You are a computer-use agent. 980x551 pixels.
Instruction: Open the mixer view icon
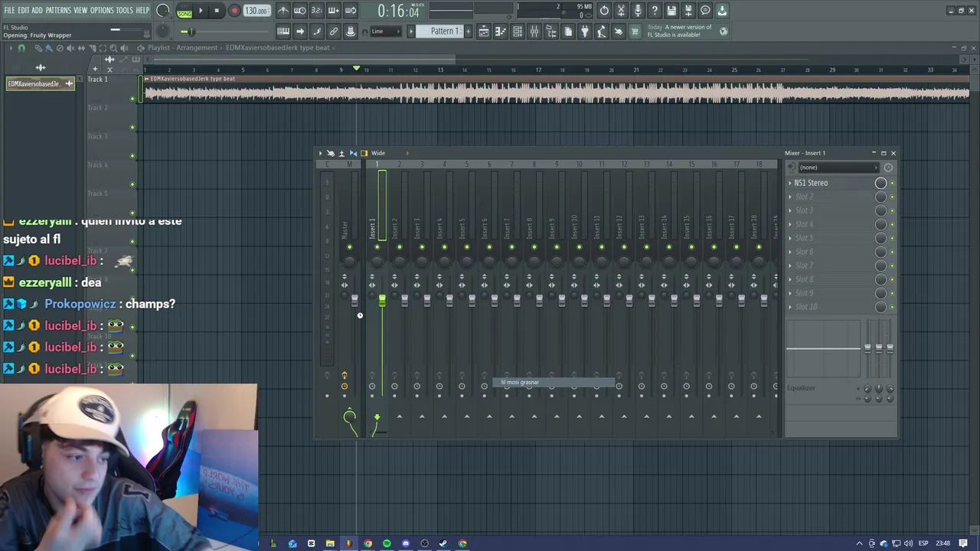point(534,31)
